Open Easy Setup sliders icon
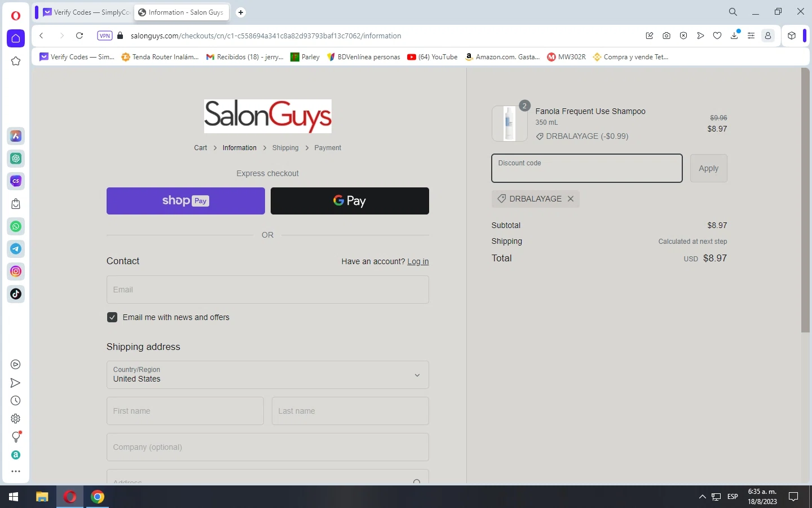 click(x=751, y=36)
